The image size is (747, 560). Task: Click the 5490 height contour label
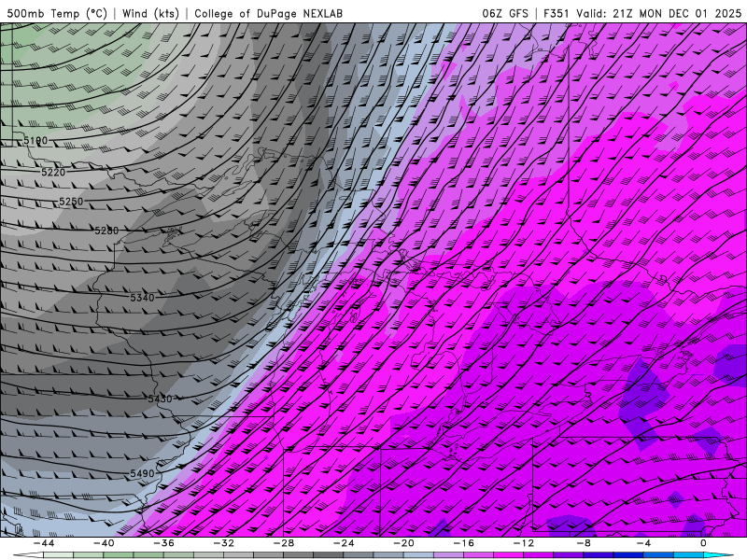pyautogui.click(x=143, y=474)
